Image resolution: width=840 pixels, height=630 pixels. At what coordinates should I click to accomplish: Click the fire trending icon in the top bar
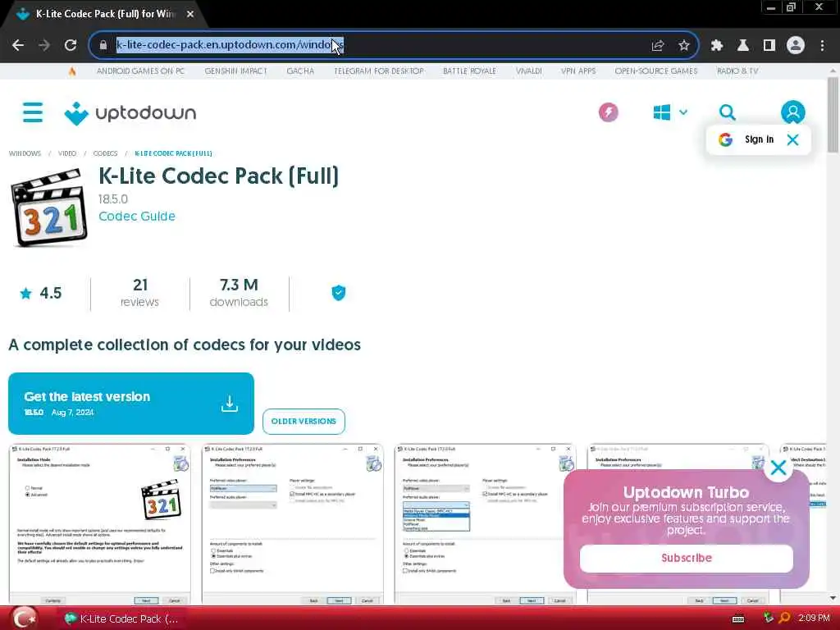(x=72, y=71)
